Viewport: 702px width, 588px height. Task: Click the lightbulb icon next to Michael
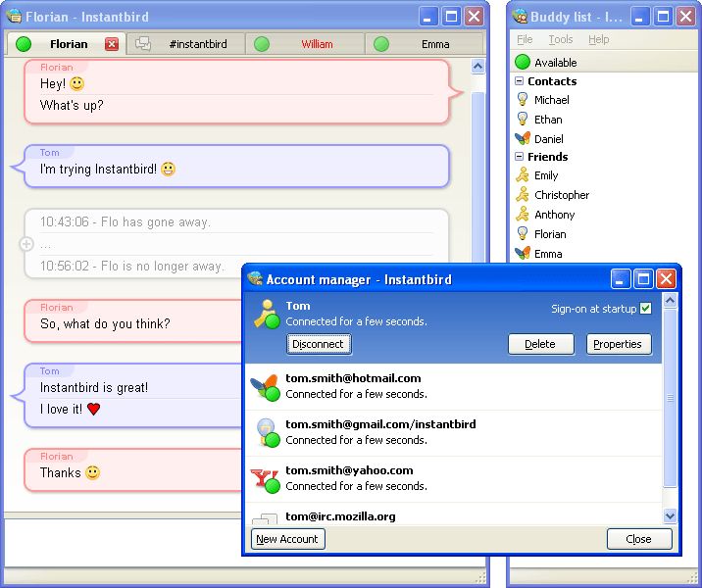pyautogui.click(x=523, y=100)
